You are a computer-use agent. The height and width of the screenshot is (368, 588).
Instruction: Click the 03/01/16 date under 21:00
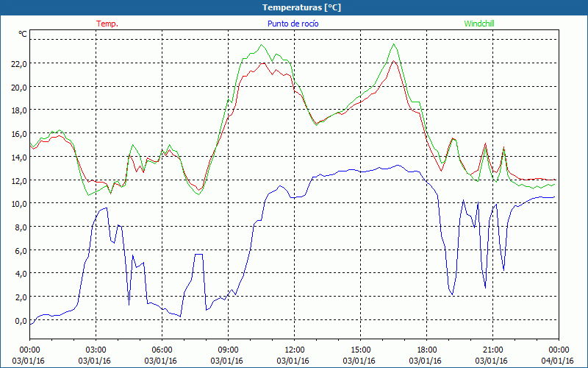coord(491,361)
